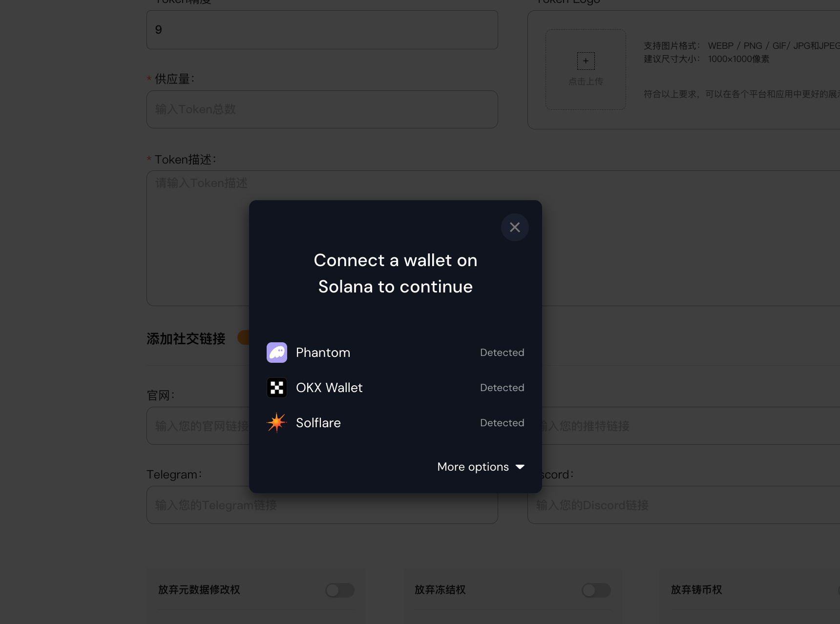Expand More options wallet list
840x624 pixels.
pyautogui.click(x=473, y=467)
